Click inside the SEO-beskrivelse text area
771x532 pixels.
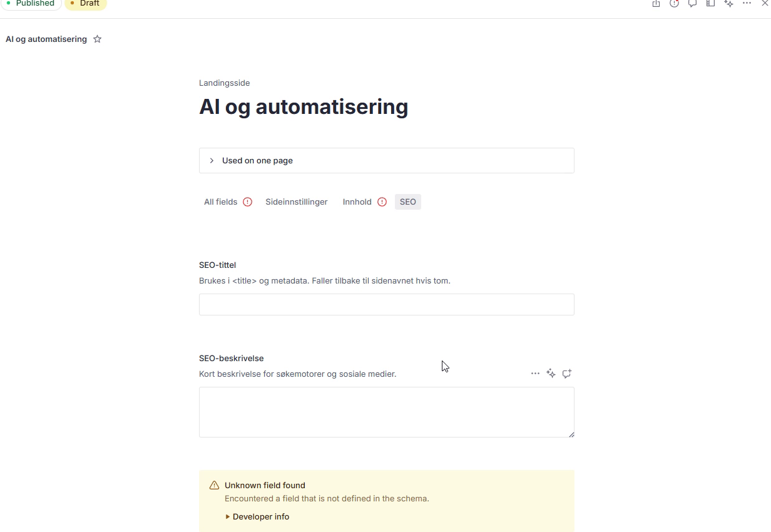[x=386, y=412]
